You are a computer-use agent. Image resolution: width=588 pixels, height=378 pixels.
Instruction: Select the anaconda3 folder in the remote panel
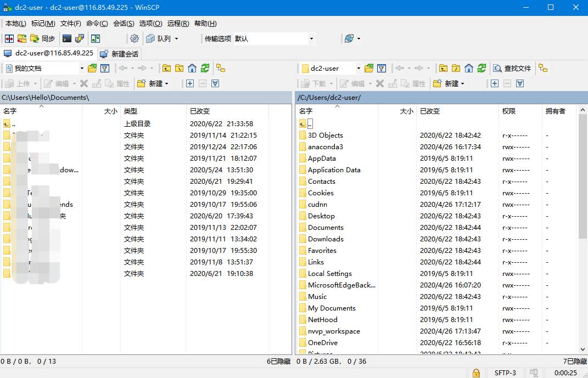[x=325, y=147]
